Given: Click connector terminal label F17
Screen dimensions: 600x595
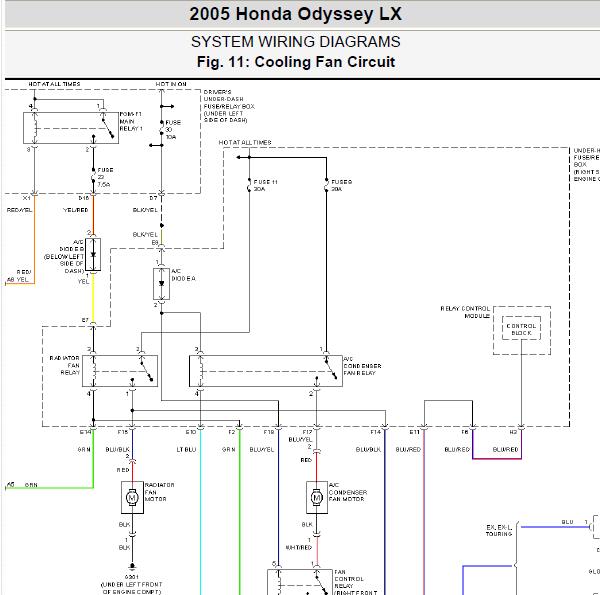Looking at the screenshot, I should coord(307,432).
